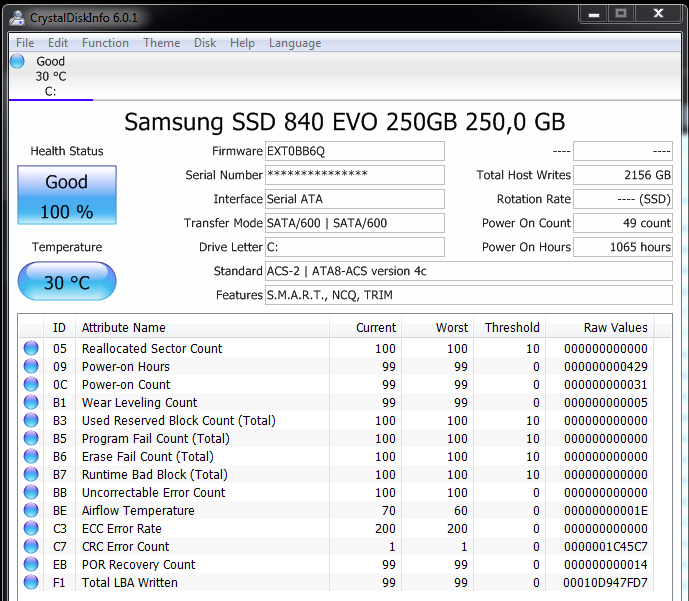689x601 pixels.
Task: Select the C: drive health status orb
Action: coord(17,61)
